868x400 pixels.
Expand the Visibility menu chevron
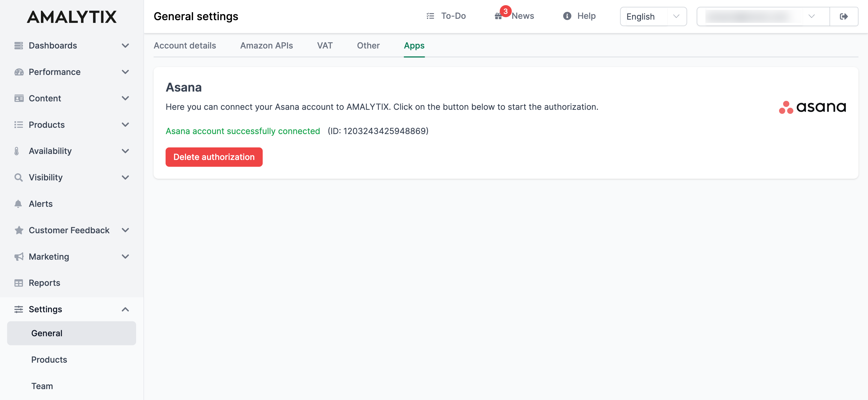[x=125, y=177]
